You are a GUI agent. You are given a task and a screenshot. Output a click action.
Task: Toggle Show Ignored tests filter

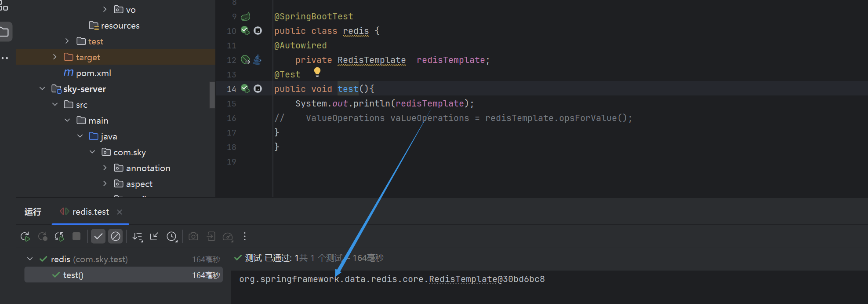tap(116, 237)
